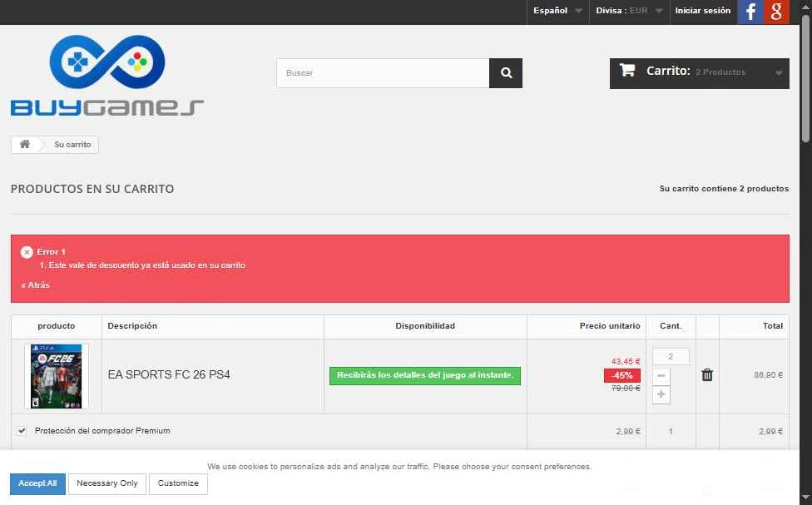Click the 2,99 € protection unit price
The image size is (812, 505).
tap(628, 432)
